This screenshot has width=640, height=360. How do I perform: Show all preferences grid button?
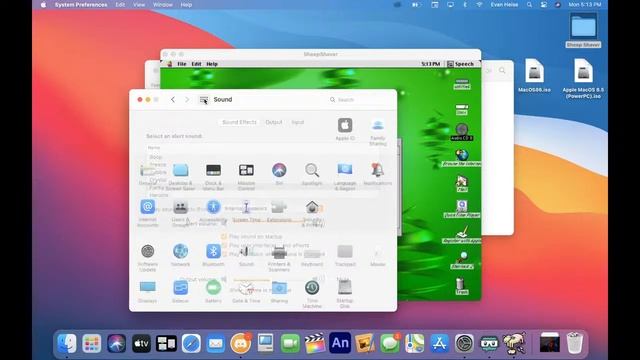tap(204, 100)
